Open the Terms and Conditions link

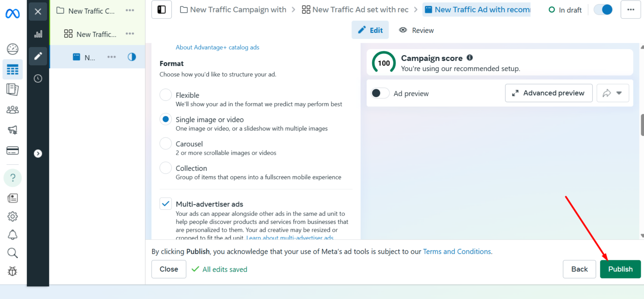[x=457, y=251]
